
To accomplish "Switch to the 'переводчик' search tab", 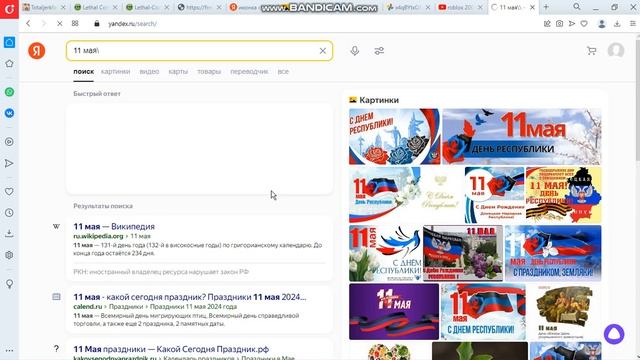I will point(249,71).
